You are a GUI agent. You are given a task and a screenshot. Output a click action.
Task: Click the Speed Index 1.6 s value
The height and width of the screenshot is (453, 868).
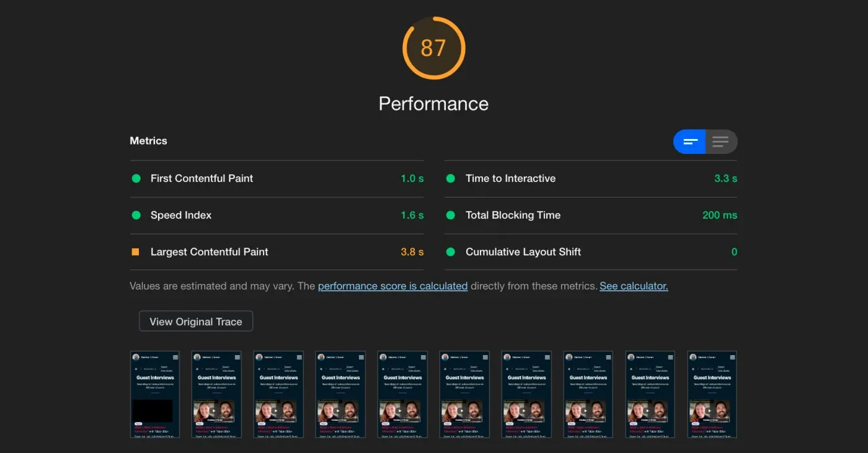point(412,215)
